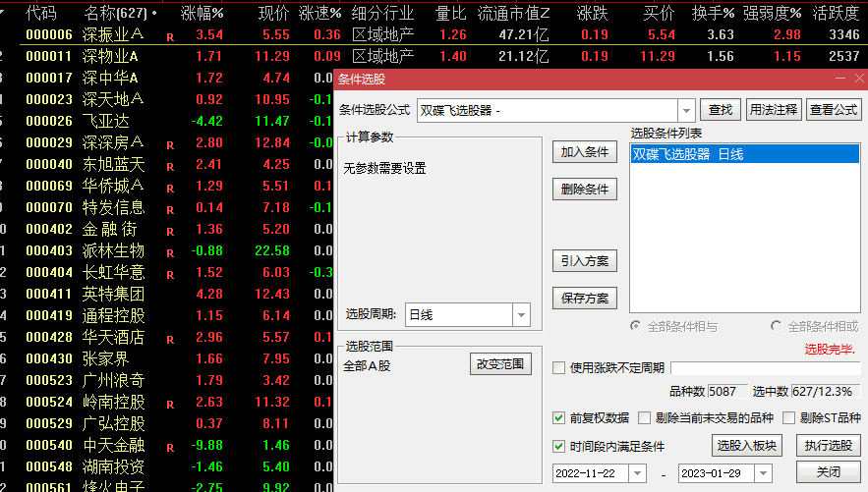Sort by the 代码 column header
The width and height of the screenshot is (868, 492).
(x=41, y=14)
